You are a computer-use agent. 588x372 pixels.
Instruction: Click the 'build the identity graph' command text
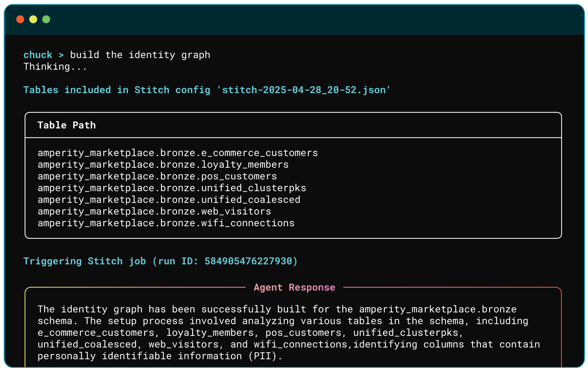point(140,55)
